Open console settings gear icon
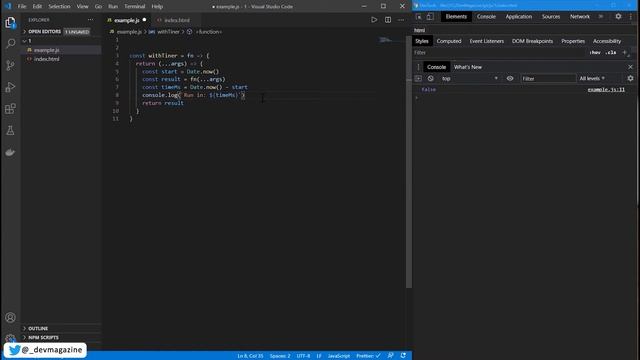The width and height of the screenshot is (640, 360). (631, 78)
